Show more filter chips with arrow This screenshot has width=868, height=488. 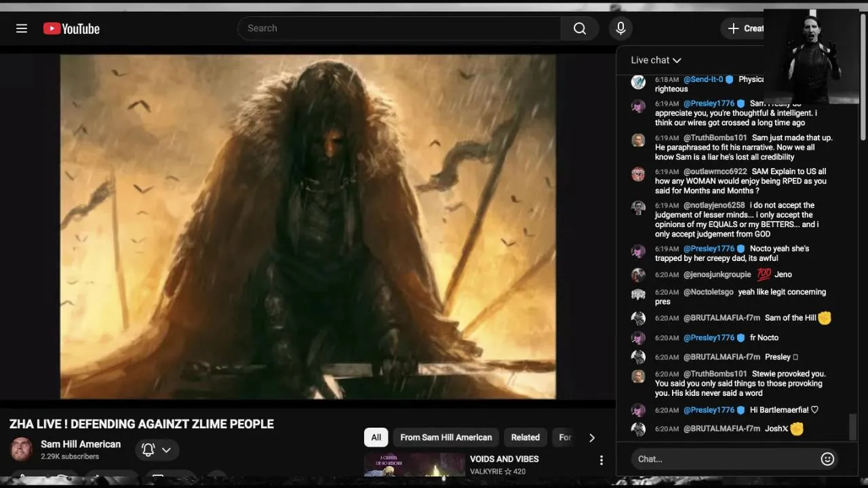[592, 438]
